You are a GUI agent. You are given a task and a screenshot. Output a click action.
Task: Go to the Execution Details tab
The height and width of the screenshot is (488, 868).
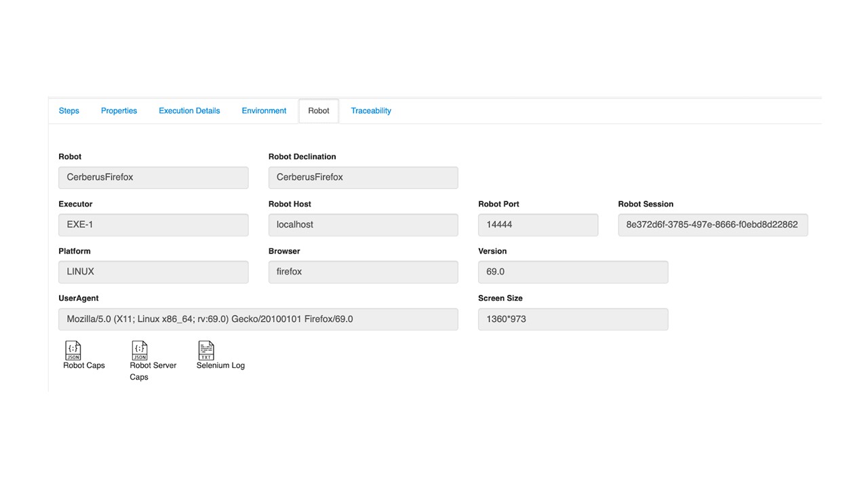(189, 111)
